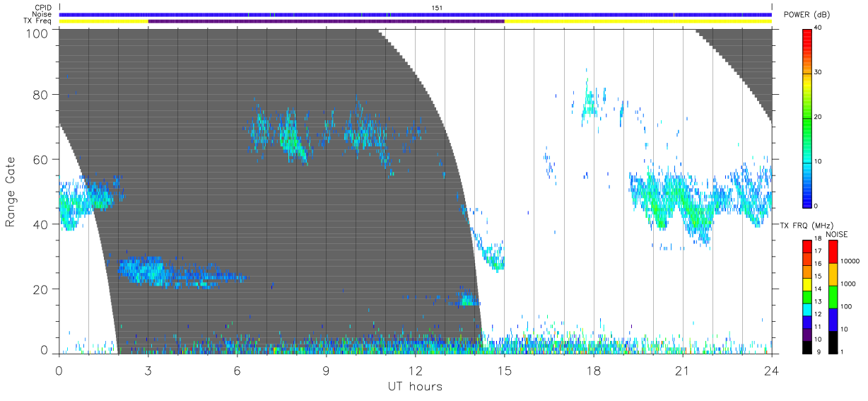Screen dimensions: 868x401
Task: Select the "CPID" label at top left
Action: point(42,8)
